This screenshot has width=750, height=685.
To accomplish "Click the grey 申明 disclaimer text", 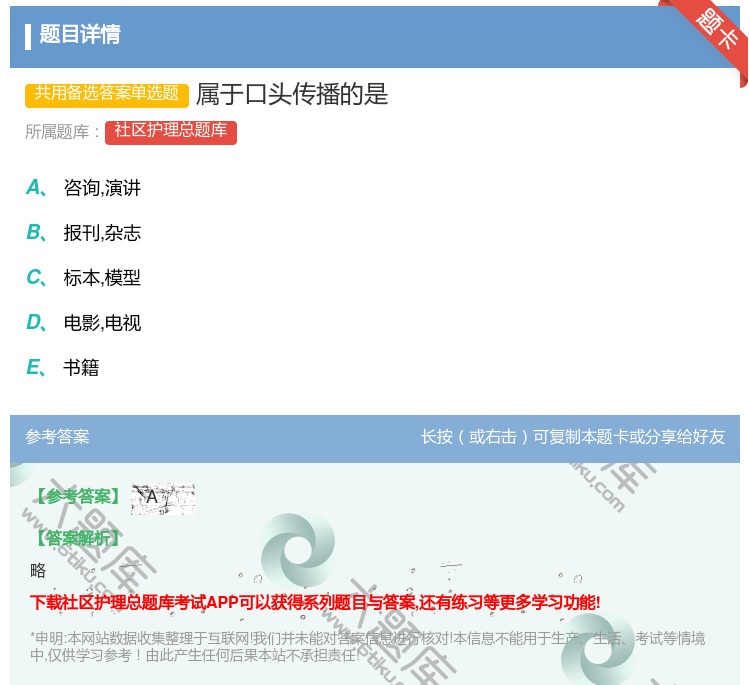I will click(367, 647).
